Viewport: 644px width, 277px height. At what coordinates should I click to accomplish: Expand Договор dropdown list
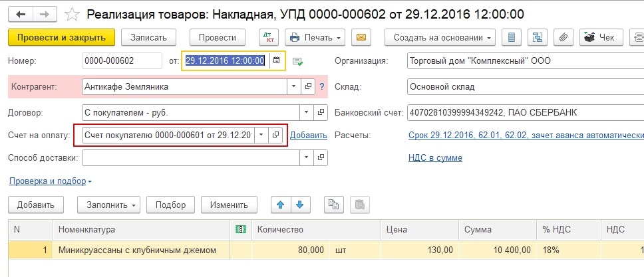click(x=307, y=112)
